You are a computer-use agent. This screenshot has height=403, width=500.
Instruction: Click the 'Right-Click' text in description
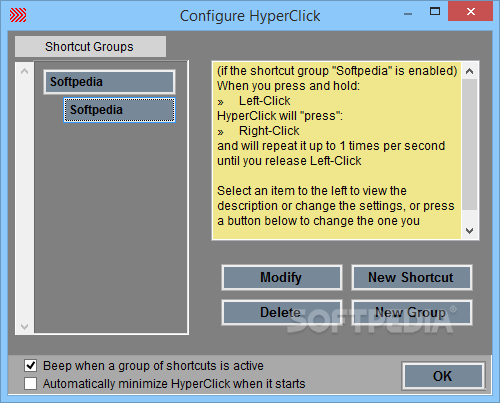coord(269,131)
